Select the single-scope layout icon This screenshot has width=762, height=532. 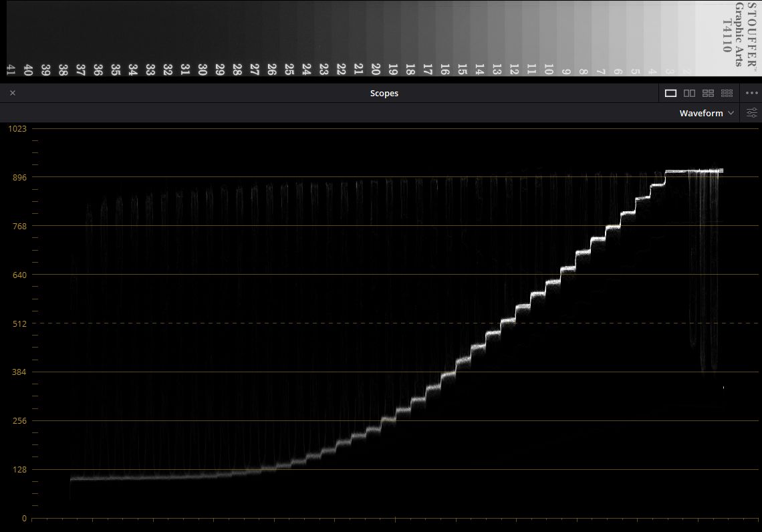point(670,93)
